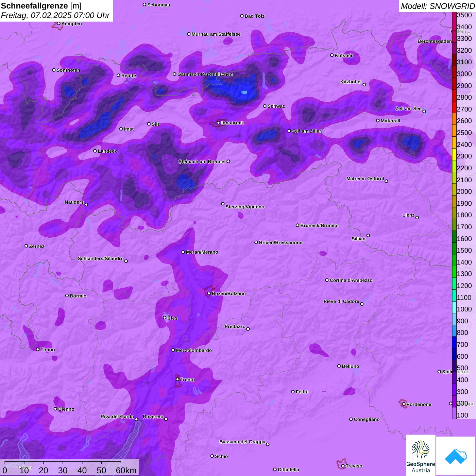
Task: Click the '60km' scale bar label
Action: (x=126, y=470)
